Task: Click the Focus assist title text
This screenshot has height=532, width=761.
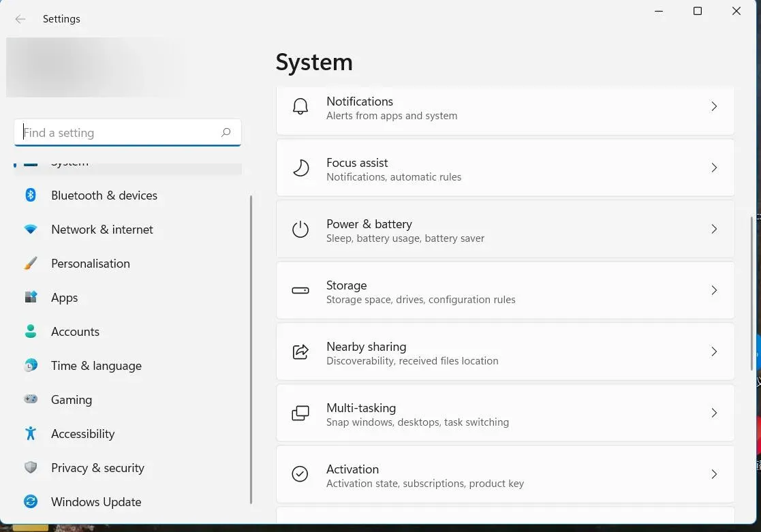Action: click(x=357, y=163)
